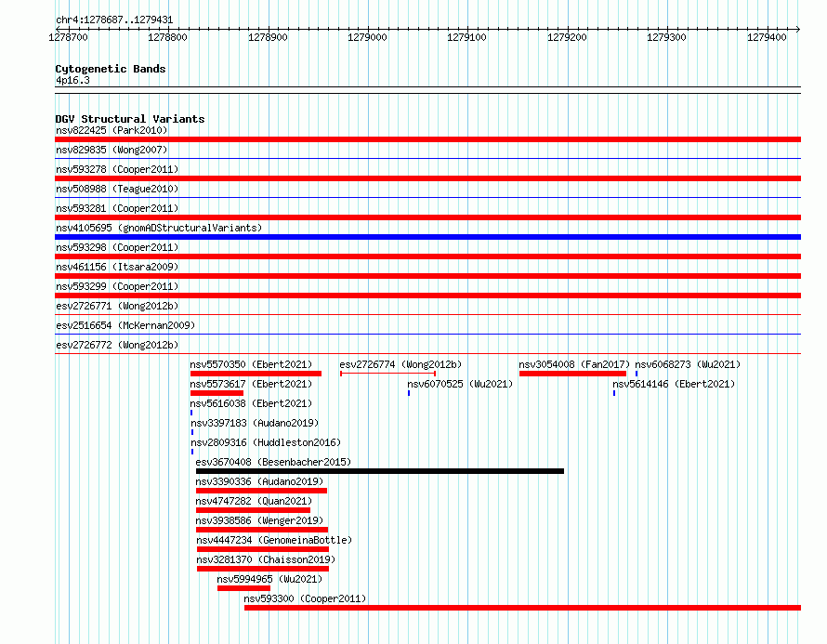This screenshot has width=827, height=644.
Task: Open the esv2726771 (Wong2012b) label
Action: (x=117, y=306)
